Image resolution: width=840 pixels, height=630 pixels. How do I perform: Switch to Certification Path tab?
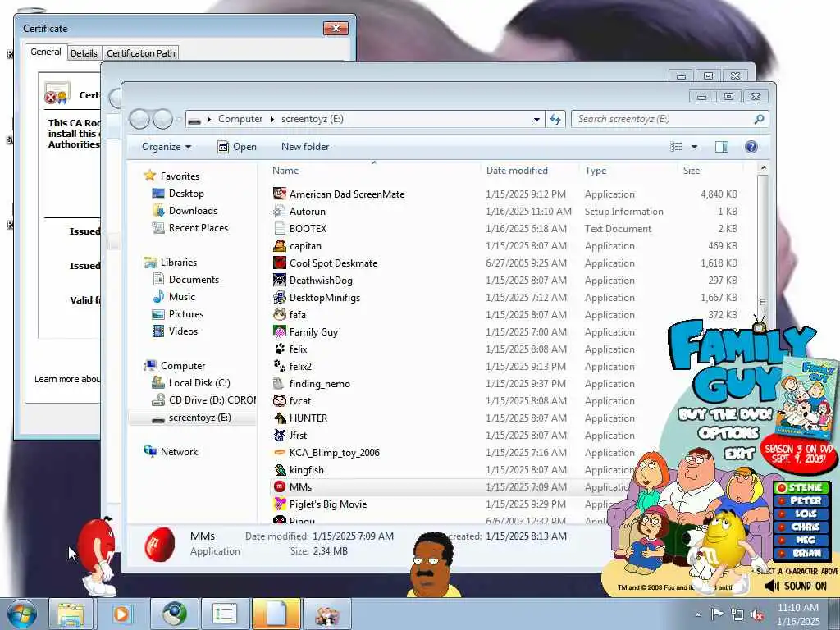[141, 53]
